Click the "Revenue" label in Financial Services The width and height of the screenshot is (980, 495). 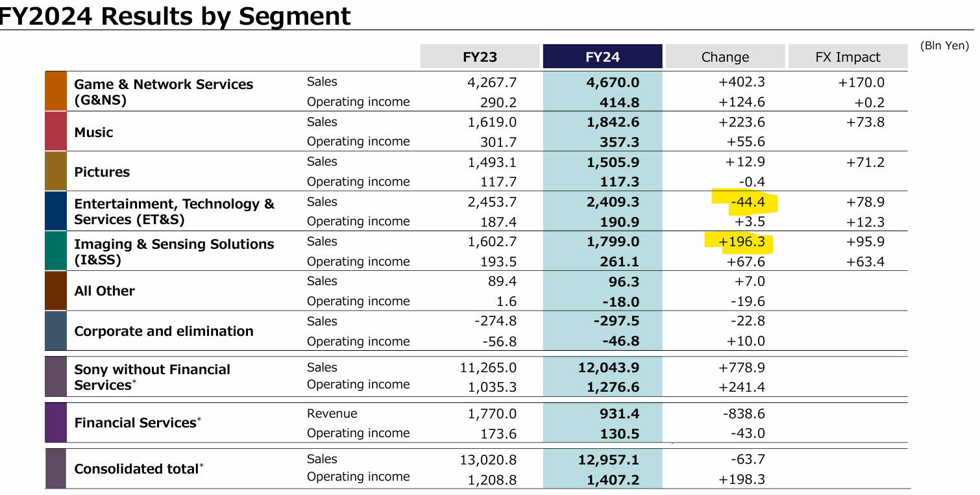(x=332, y=413)
